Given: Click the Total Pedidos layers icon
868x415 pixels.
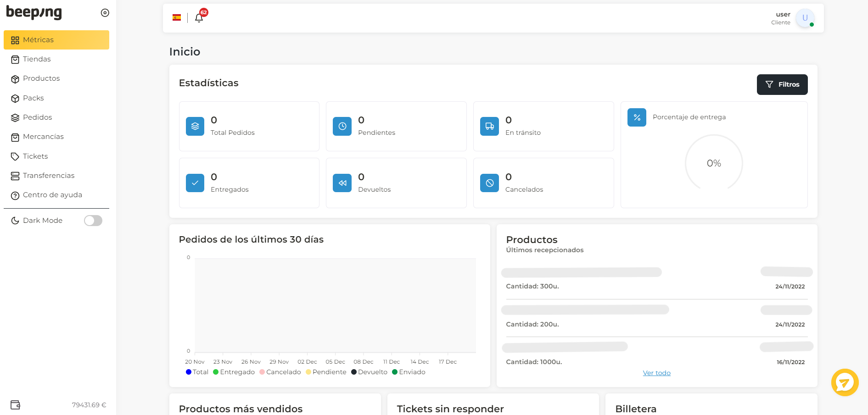Looking at the screenshot, I should coord(195,127).
